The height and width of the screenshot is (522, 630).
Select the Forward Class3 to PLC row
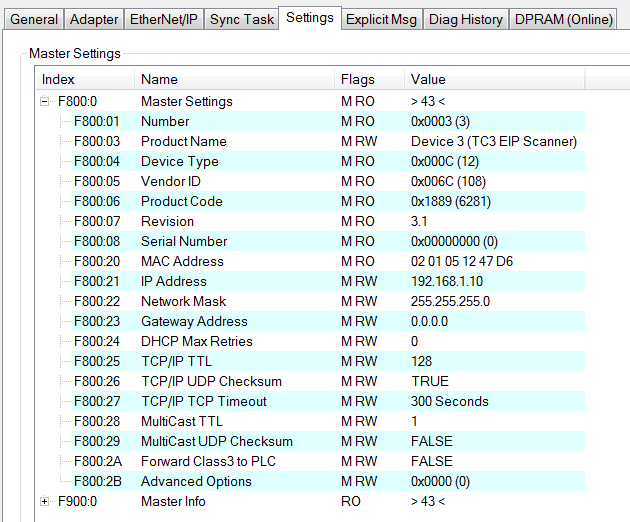pos(329,461)
